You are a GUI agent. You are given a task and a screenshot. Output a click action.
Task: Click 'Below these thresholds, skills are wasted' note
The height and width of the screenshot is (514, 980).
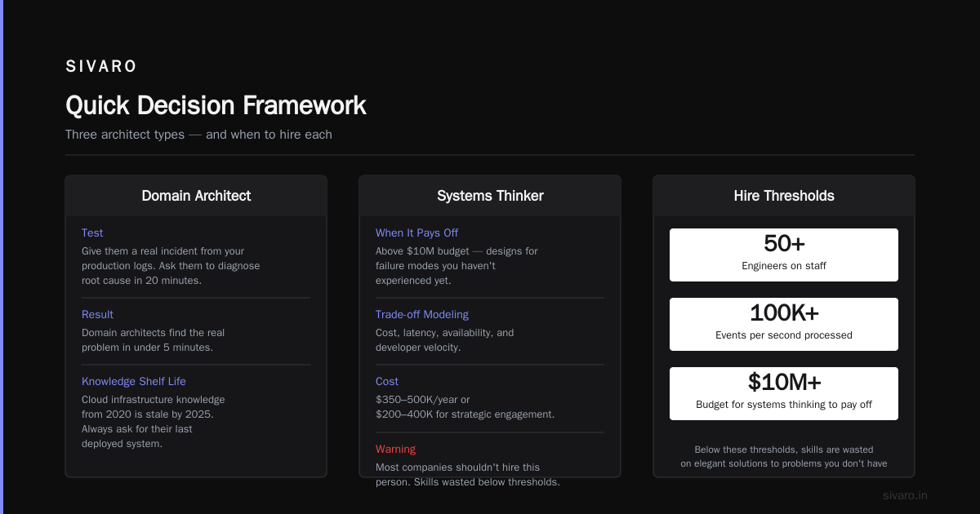(x=784, y=450)
